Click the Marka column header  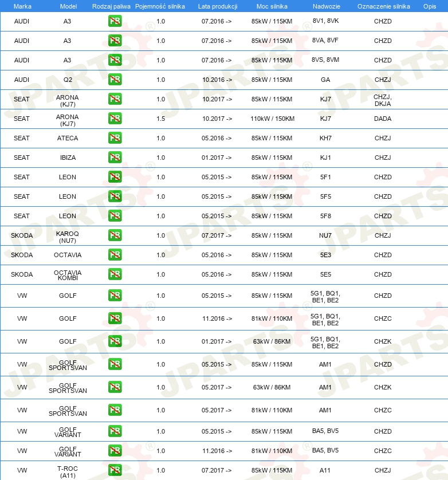click(x=22, y=6)
